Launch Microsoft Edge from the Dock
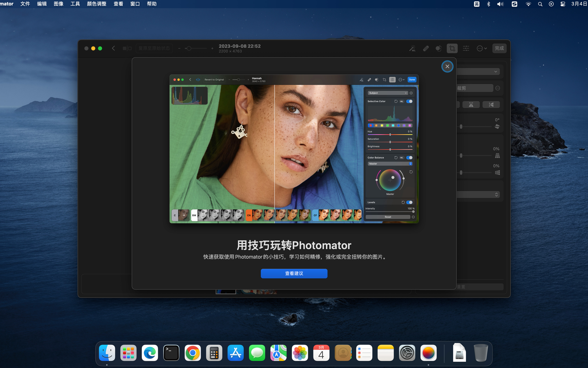 pyautogui.click(x=150, y=353)
